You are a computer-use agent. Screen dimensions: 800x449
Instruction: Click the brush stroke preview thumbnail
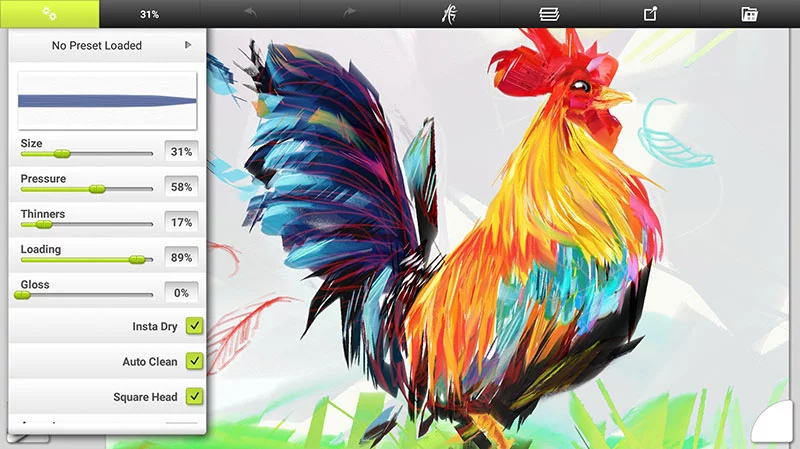[107, 100]
